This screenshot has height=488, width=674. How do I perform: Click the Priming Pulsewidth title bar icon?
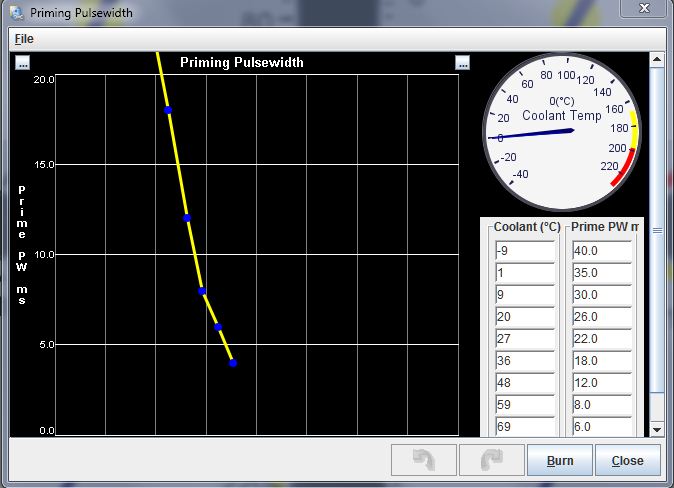[16, 13]
